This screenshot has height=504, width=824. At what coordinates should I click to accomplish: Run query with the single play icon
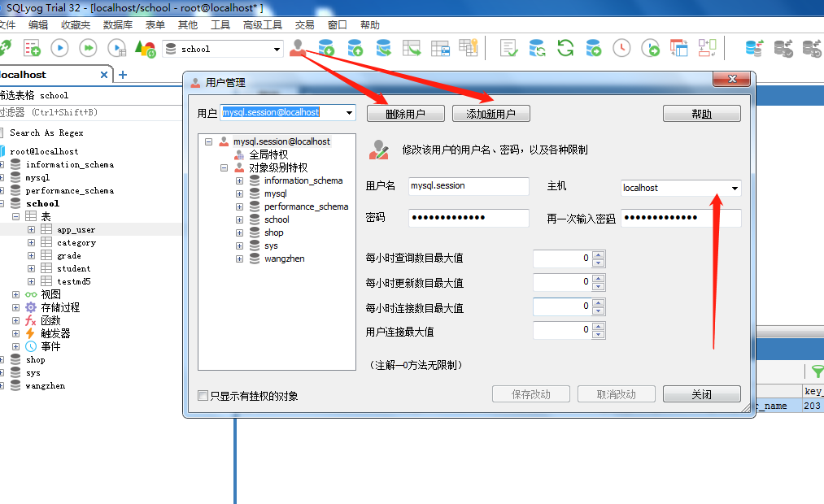[60, 48]
